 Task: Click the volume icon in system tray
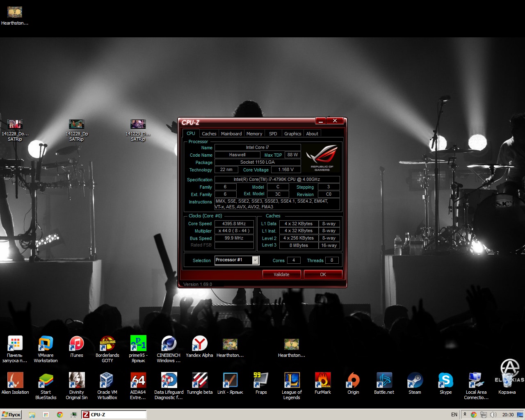click(493, 414)
